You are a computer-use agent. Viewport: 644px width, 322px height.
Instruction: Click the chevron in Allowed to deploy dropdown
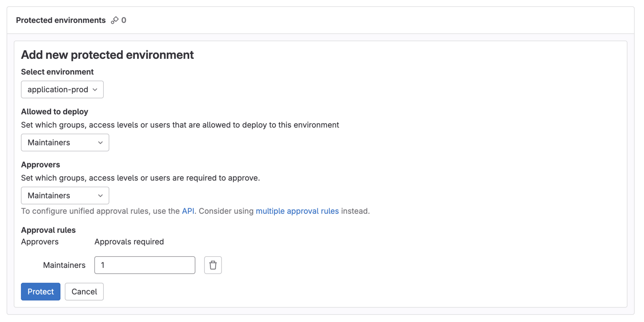tap(100, 143)
